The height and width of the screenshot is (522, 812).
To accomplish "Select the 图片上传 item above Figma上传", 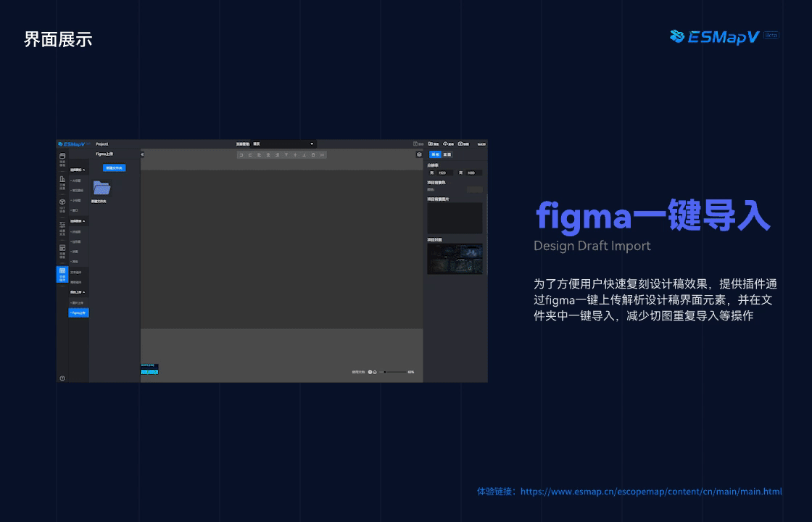I will point(79,303).
